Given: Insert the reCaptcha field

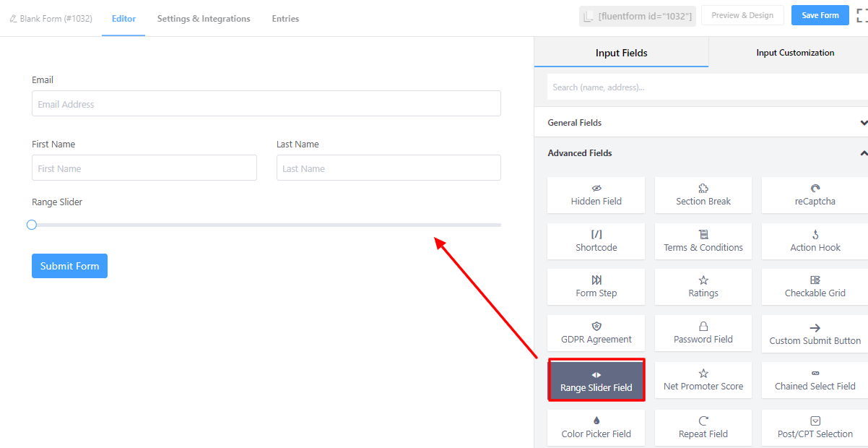Looking at the screenshot, I should (x=815, y=195).
